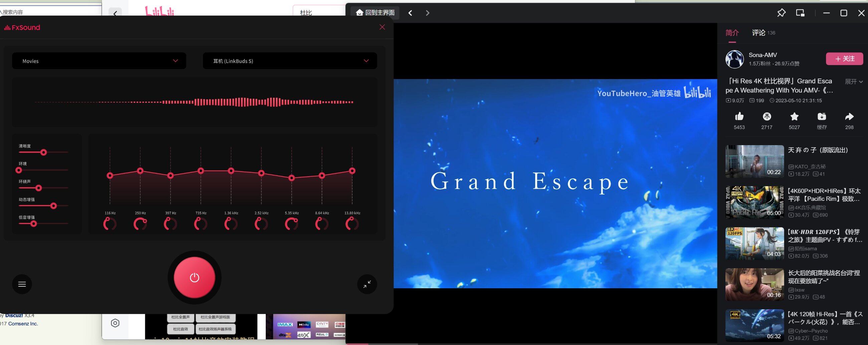Click the 397 Hz frequency knob
Viewport: 868px width, 345px height.
click(x=171, y=224)
